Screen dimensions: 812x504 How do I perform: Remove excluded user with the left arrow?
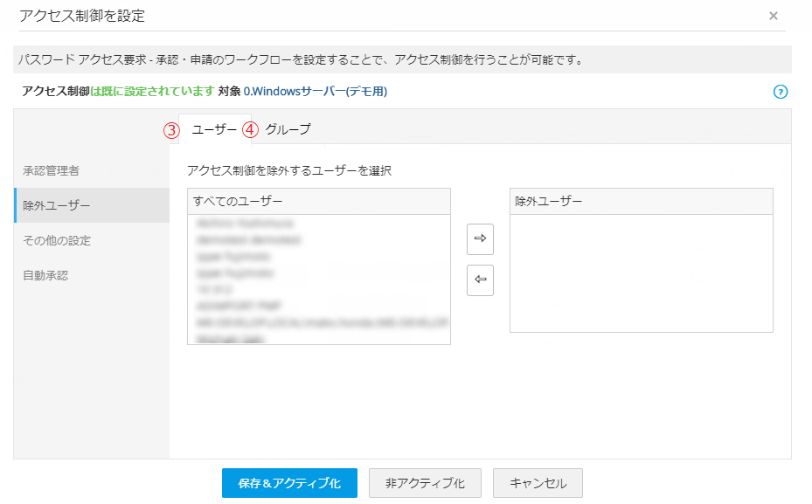(x=480, y=280)
